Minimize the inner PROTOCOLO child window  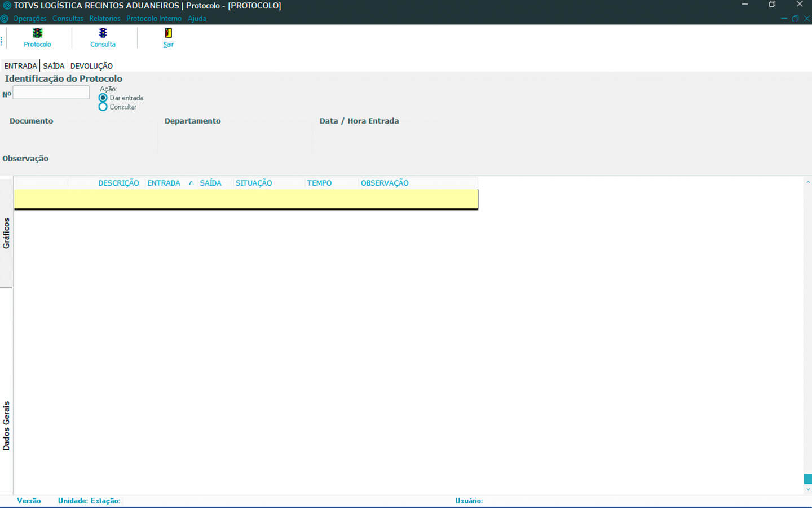(784, 19)
